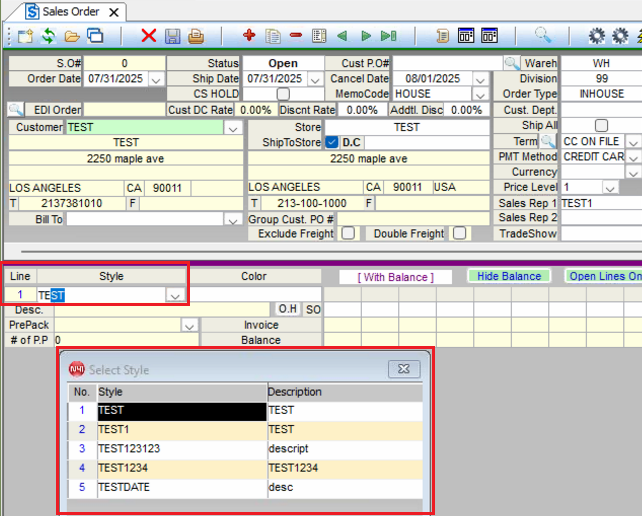Open the Bill To dropdown
This screenshot has width=642, height=516.
coord(233,220)
